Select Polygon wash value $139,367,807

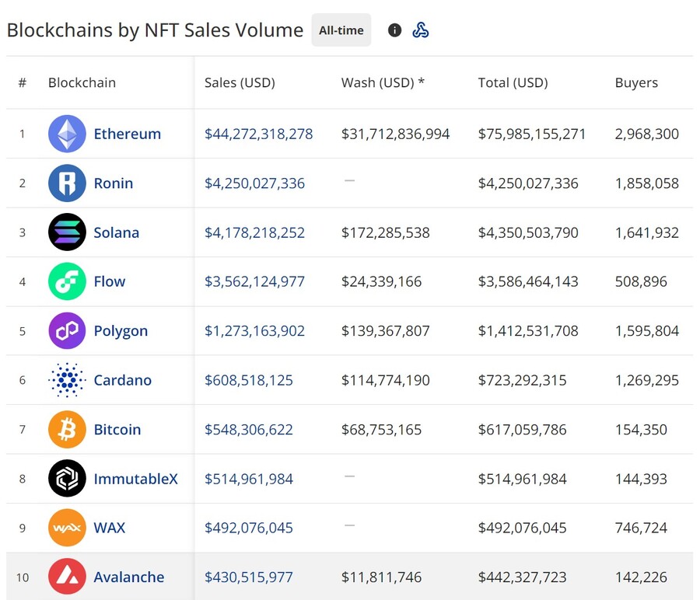(386, 330)
